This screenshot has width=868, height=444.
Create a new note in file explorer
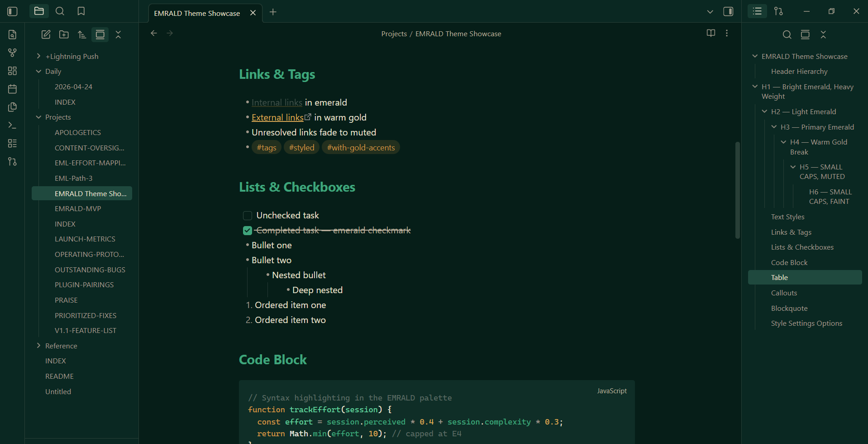46,34
